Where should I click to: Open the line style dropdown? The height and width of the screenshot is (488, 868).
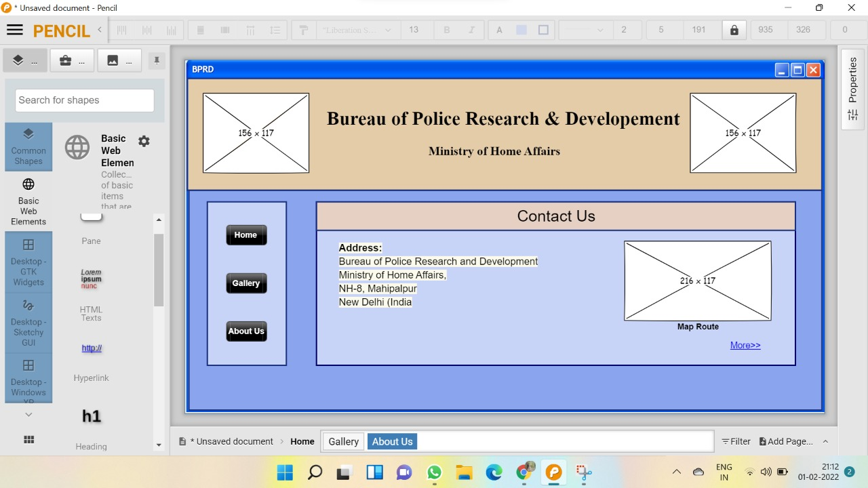584,30
